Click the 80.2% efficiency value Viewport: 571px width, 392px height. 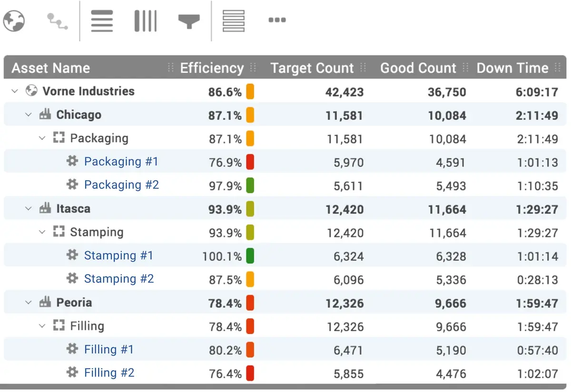click(x=226, y=351)
